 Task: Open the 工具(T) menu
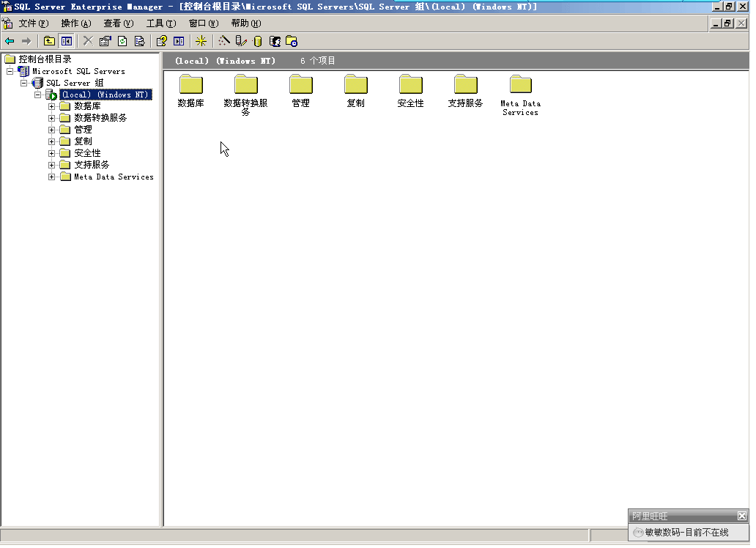pyautogui.click(x=161, y=23)
